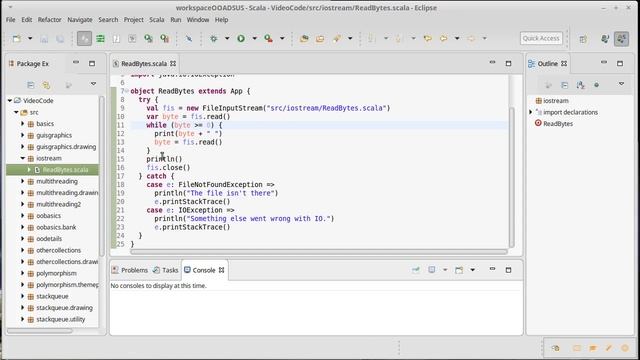Click the Search flashlight icon in toolbar
This screenshot has height=360, width=640.
pyautogui.click(x=336, y=38)
